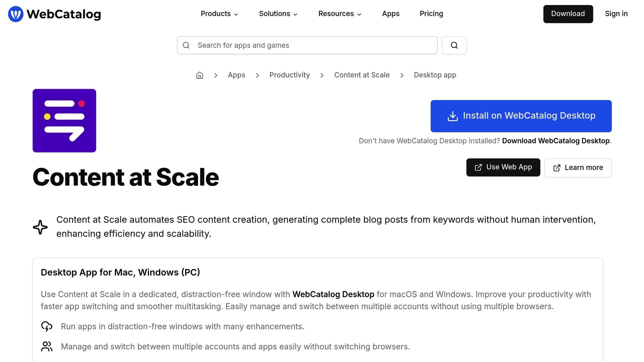Select the home icon in the breadcrumb

(199, 75)
